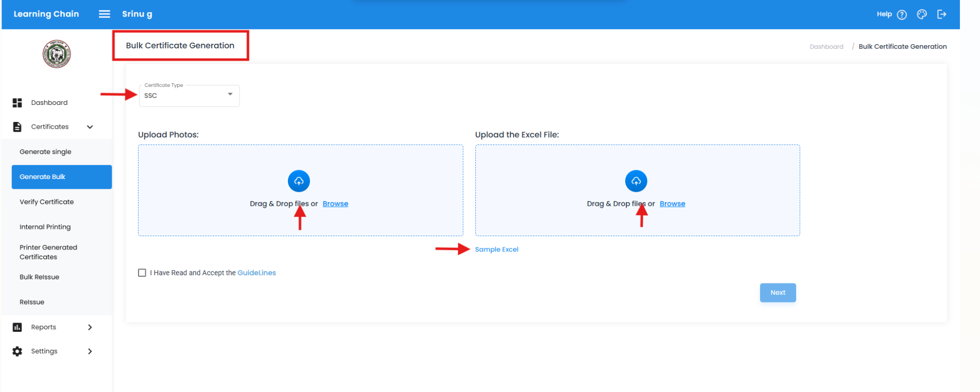Viewport: 980px width, 392px height.
Task: Select Generate single menu item
Action: [x=45, y=152]
